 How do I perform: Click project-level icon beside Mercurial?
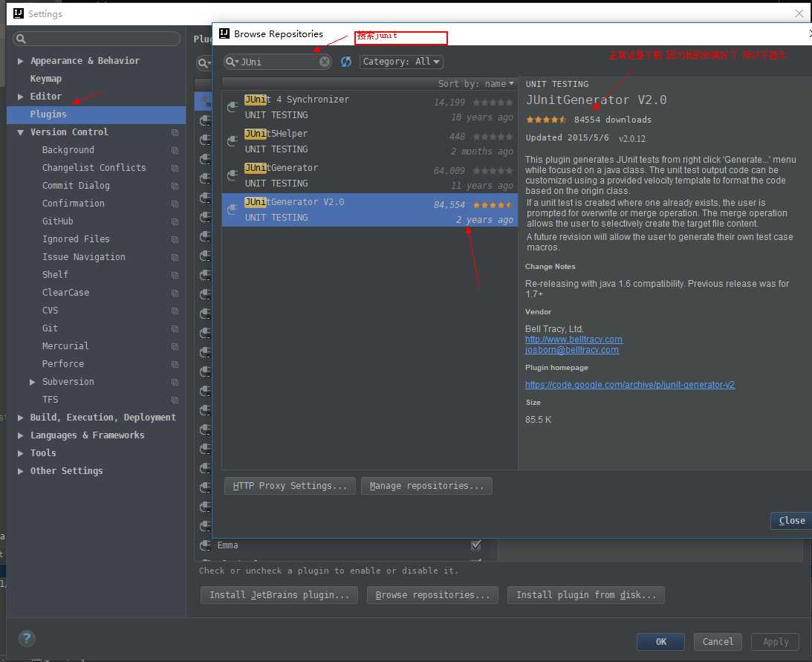click(175, 346)
